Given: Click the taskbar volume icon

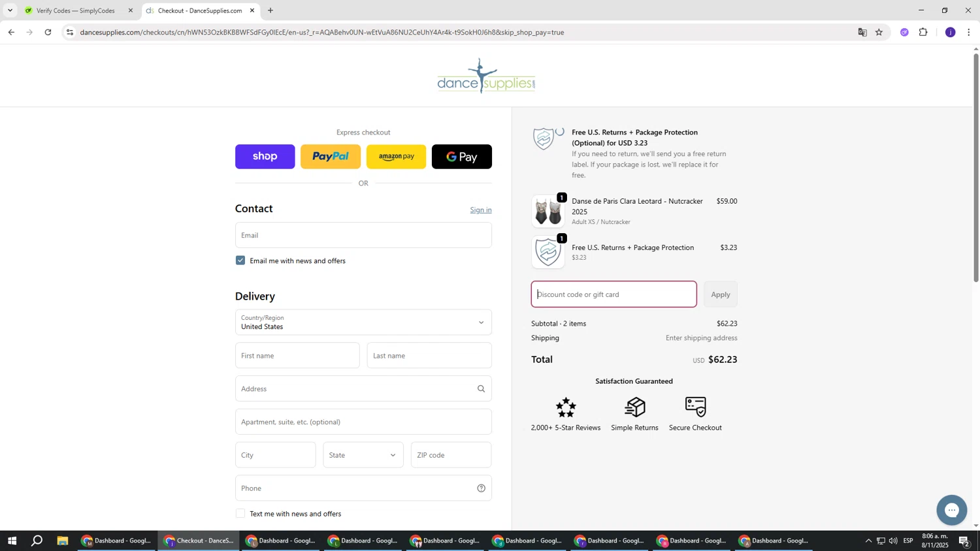Looking at the screenshot, I should tap(893, 541).
